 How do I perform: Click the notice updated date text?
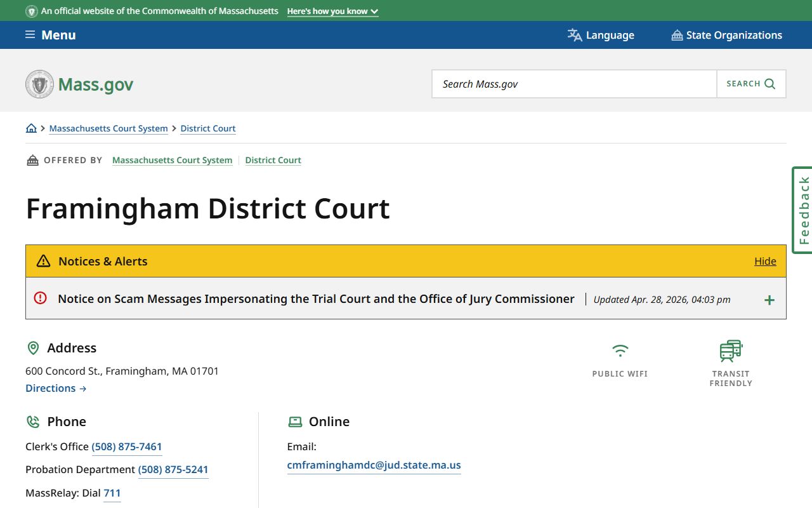point(662,300)
